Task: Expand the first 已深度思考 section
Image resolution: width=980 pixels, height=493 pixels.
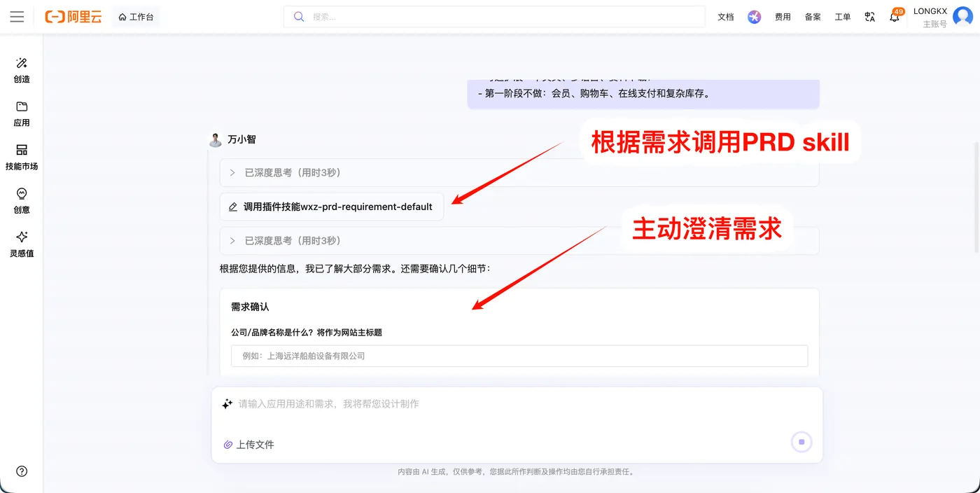Action: pos(519,172)
